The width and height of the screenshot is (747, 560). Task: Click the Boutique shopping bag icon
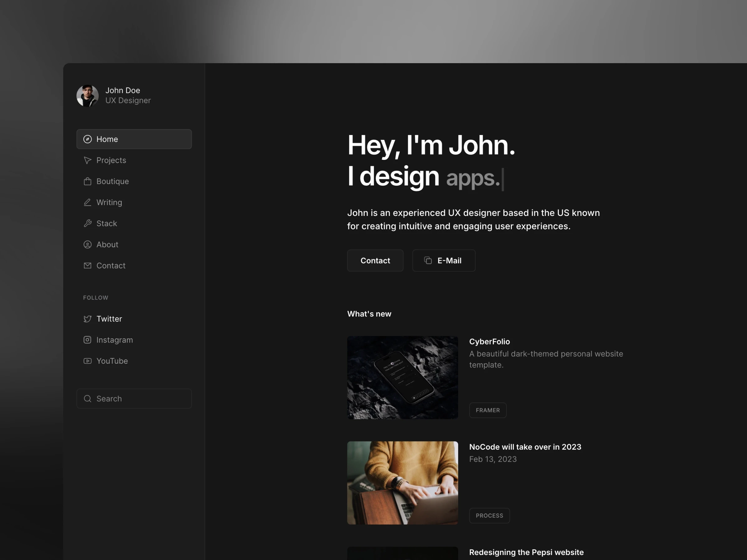point(87,181)
